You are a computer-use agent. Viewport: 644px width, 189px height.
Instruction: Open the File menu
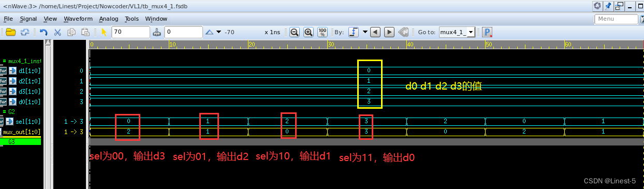point(8,19)
